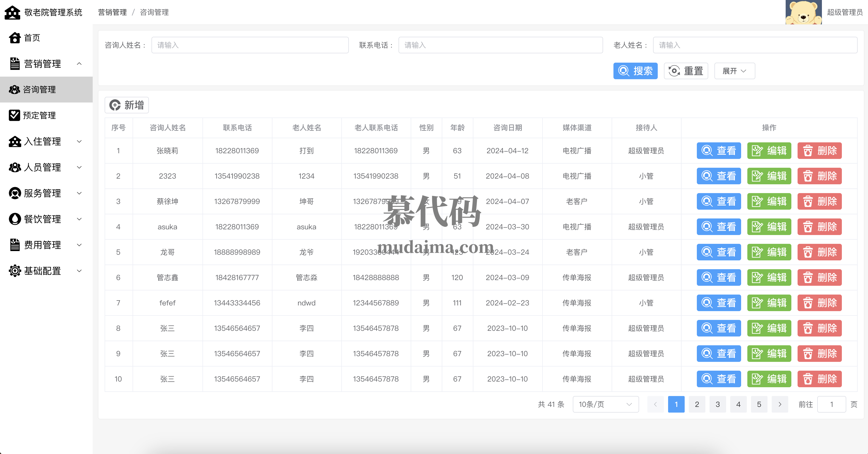
Task: Focus the 咨询人姓名 input field
Action: (250, 45)
